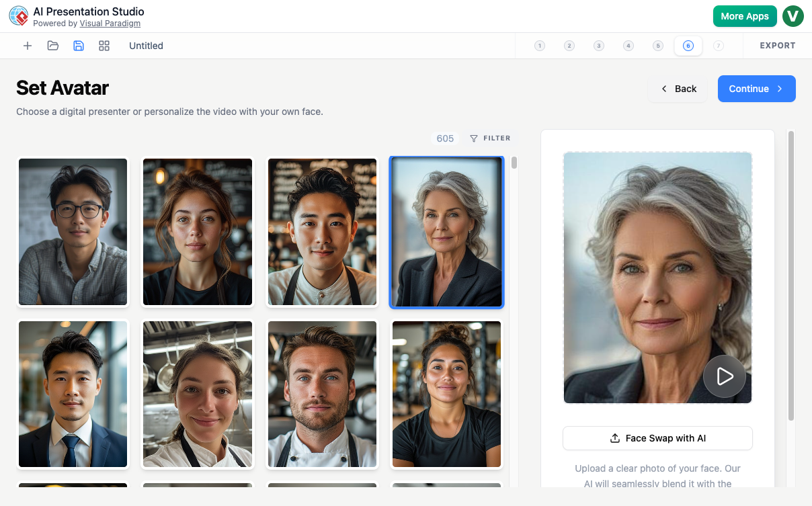Viewport: 812px width, 506px height.
Task: Click the Untitled document title
Action: pyautogui.click(x=146, y=46)
